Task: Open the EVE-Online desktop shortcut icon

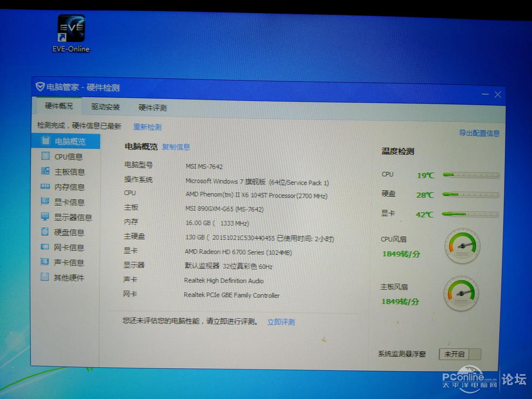Action: point(71,33)
